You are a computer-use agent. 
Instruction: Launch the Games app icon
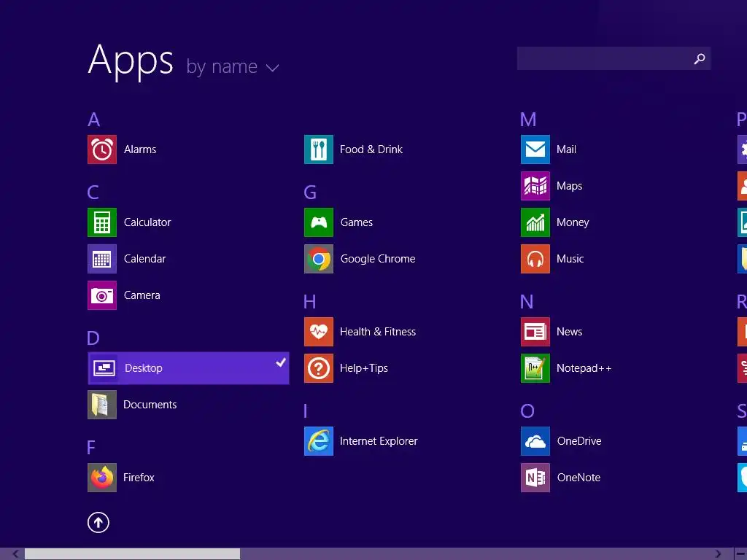pyautogui.click(x=319, y=222)
